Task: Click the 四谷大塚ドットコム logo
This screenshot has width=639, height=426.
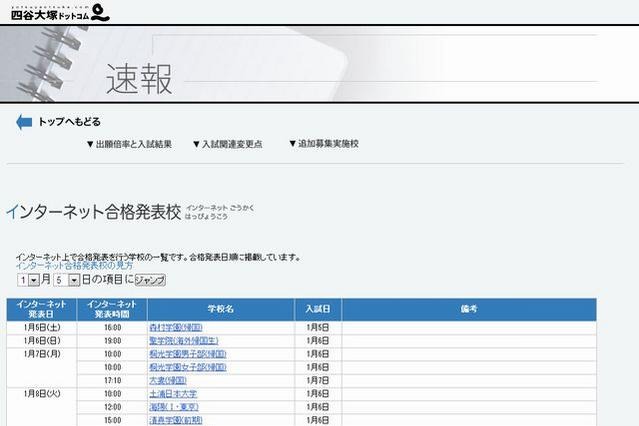Action: tap(60, 13)
